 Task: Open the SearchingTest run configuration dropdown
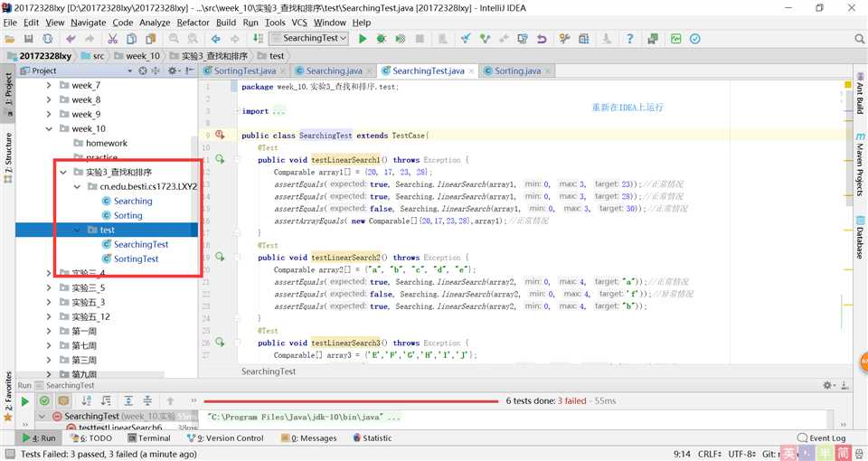(x=309, y=38)
